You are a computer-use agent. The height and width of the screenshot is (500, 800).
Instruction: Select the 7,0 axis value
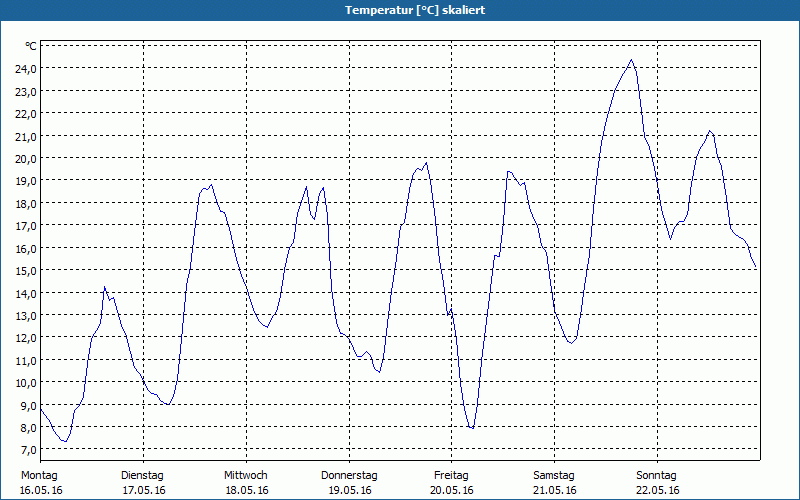point(28,449)
